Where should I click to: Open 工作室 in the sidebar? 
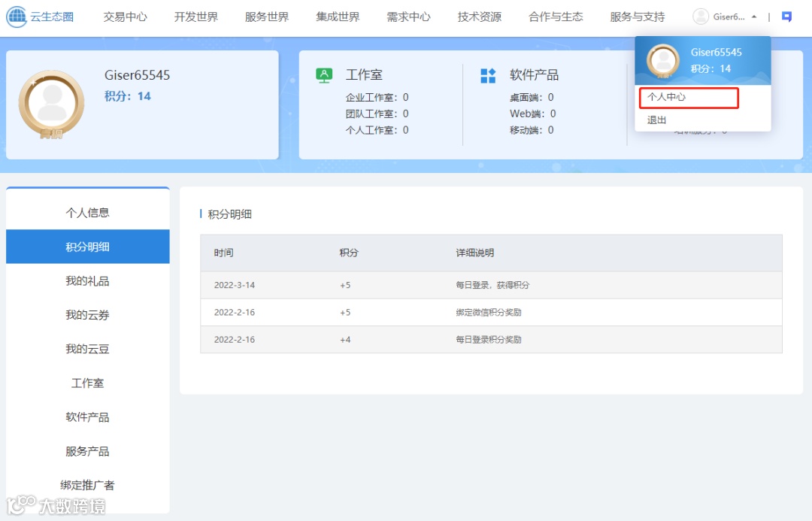coord(87,383)
